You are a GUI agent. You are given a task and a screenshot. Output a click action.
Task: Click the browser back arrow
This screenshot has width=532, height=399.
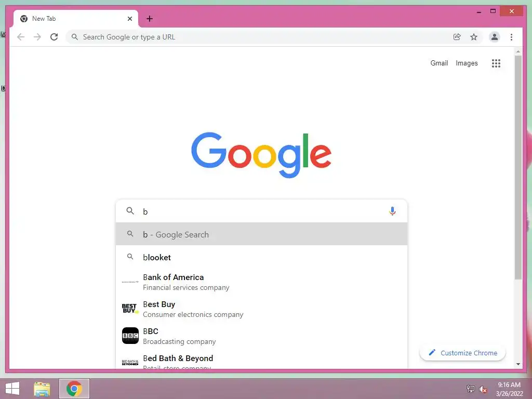21,37
